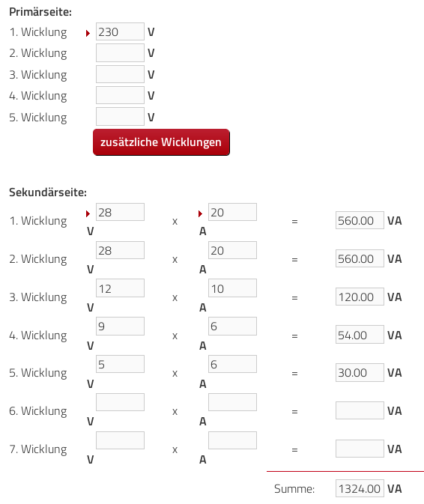Viewport: 424px width, 504px height.
Task: Focus the empty primary 3. Wicklung voltage field
Action: coord(120,74)
